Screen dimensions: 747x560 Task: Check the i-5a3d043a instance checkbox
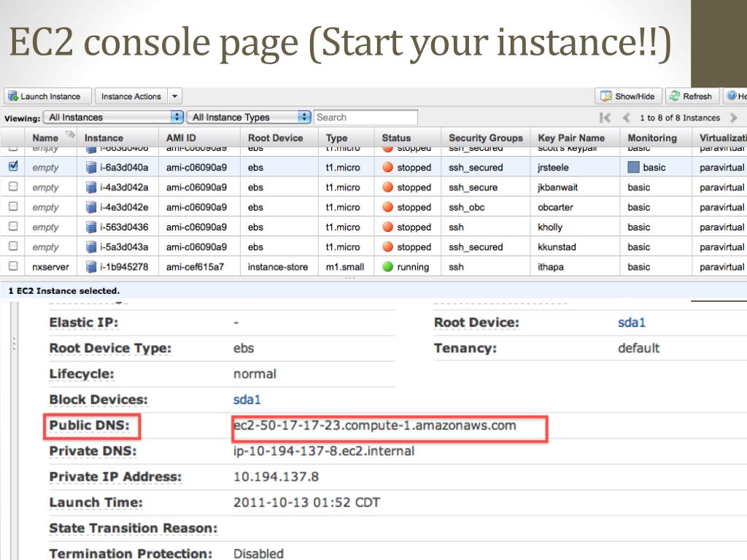[13, 246]
